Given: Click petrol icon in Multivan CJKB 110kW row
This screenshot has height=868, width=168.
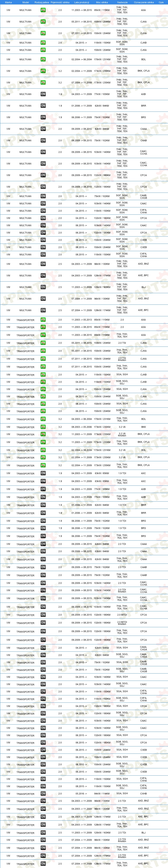Looking at the screenshot, I should click(x=43, y=43).
